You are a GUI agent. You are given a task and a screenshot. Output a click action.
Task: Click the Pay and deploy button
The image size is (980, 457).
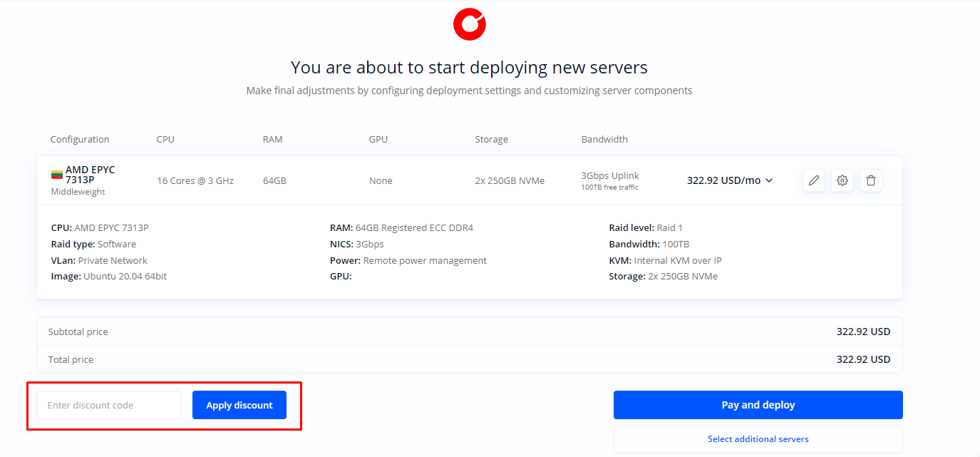(x=758, y=405)
